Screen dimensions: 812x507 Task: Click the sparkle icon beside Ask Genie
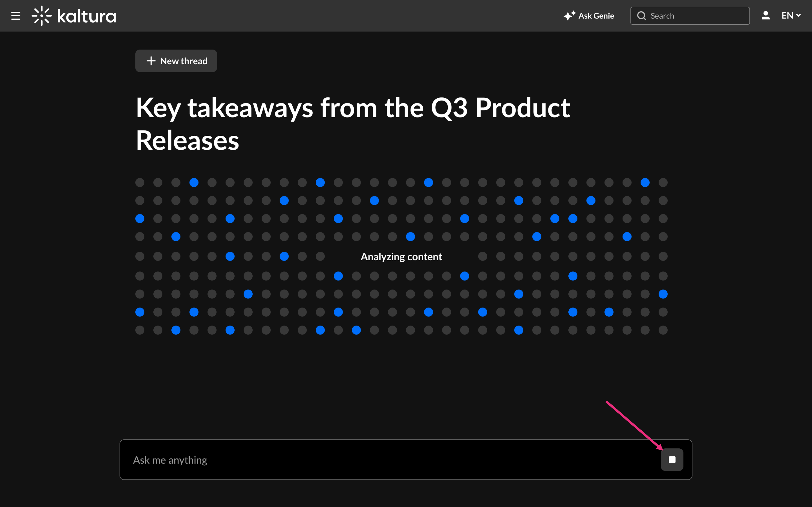tap(569, 16)
